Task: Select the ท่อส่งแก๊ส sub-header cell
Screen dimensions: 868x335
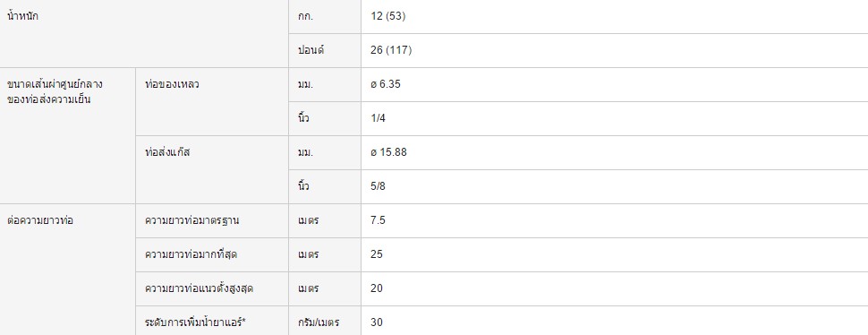Action: (x=212, y=169)
